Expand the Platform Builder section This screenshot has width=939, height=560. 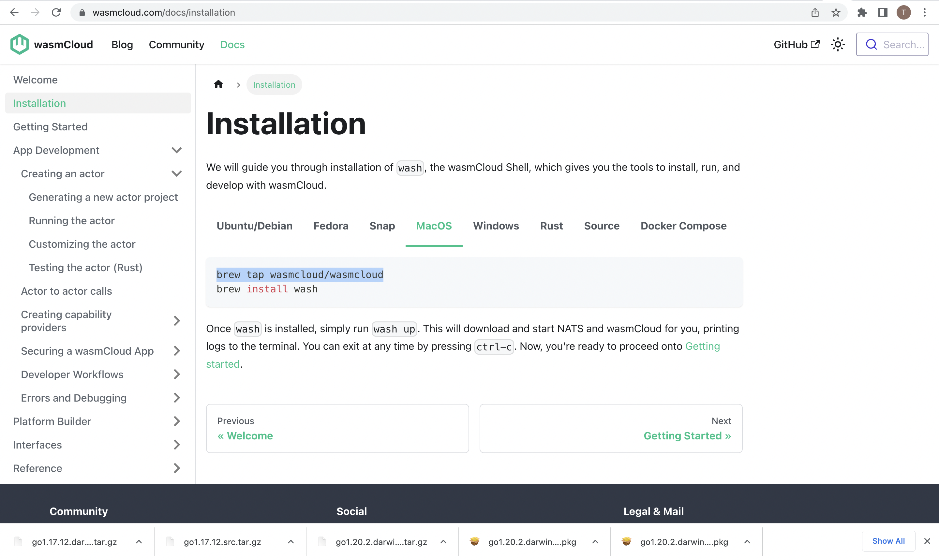(176, 421)
